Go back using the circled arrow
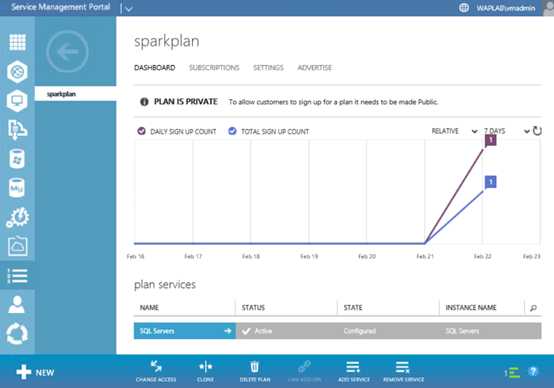The width and height of the screenshot is (554, 388). (67, 52)
